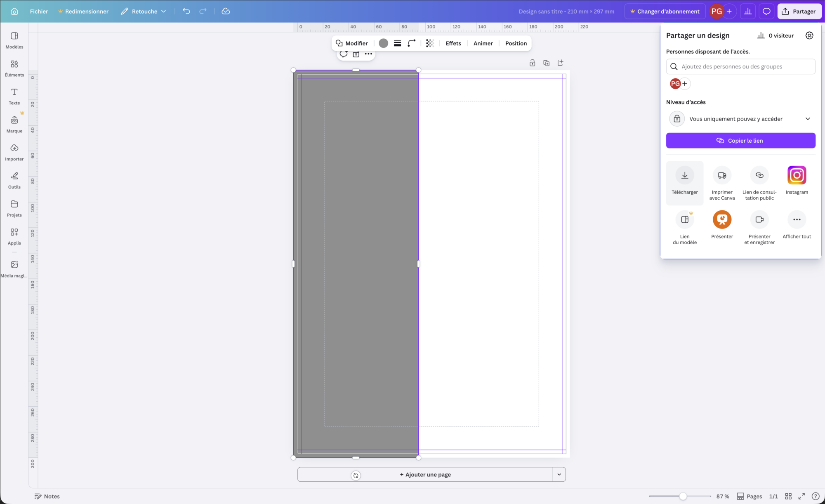Click the Copier le lien button
This screenshot has height=504, width=825.
(740, 141)
